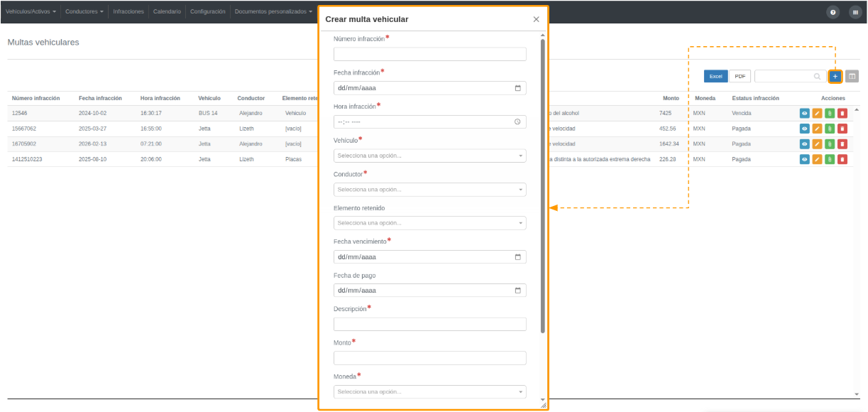868x412 pixels.
Task: Expand the Conductores menu
Action: (84, 12)
